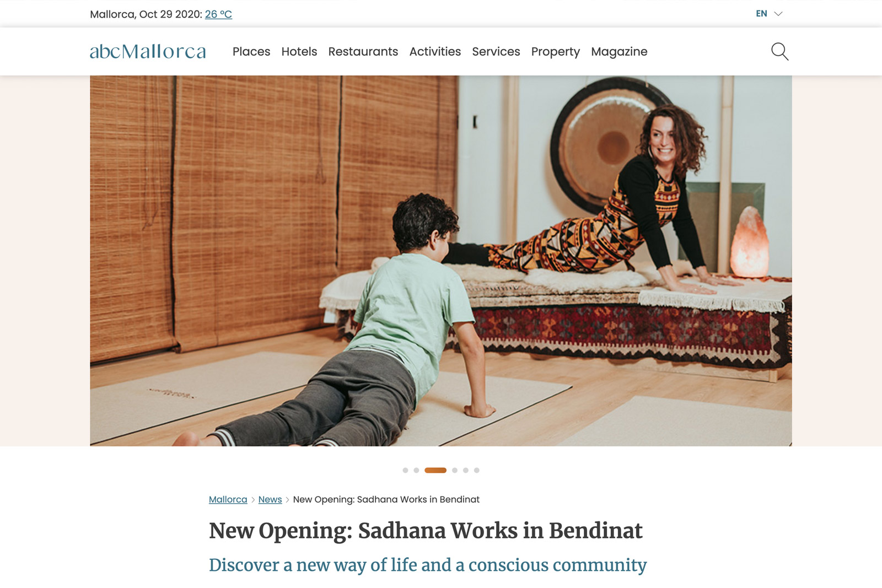Go to last carousel slide dot

[477, 470]
